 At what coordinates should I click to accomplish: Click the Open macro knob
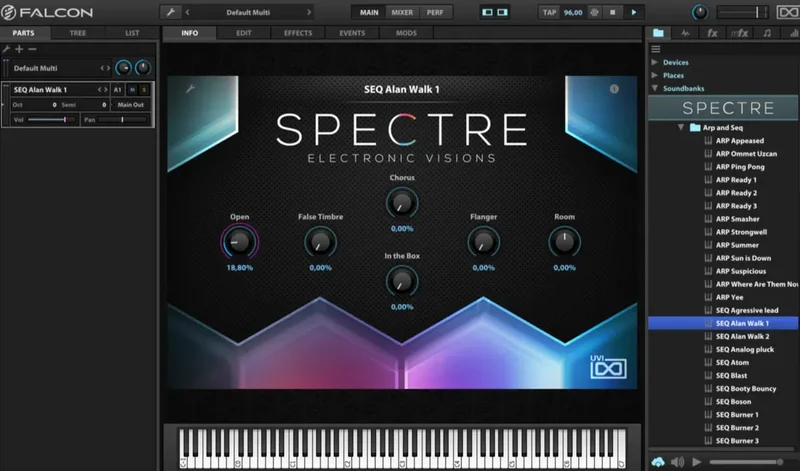(x=239, y=242)
